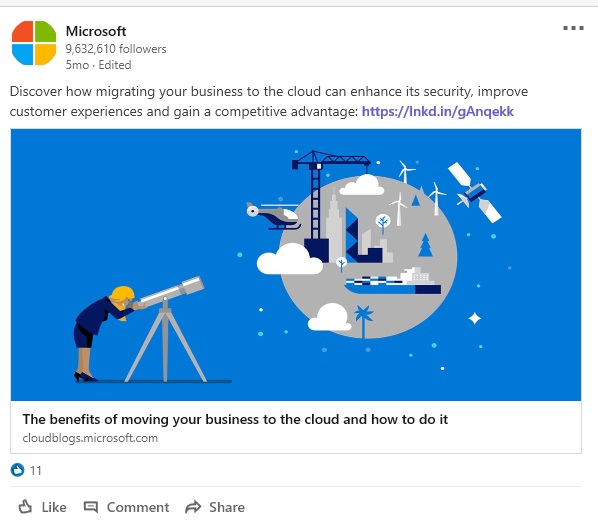Click the woman with telescope in image
Image resolution: width=598 pixels, height=526 pixels.
139,329
